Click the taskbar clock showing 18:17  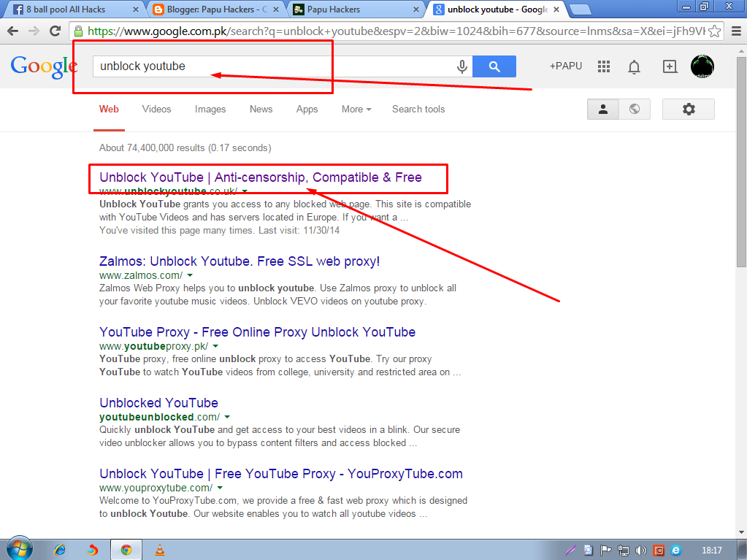712,551
